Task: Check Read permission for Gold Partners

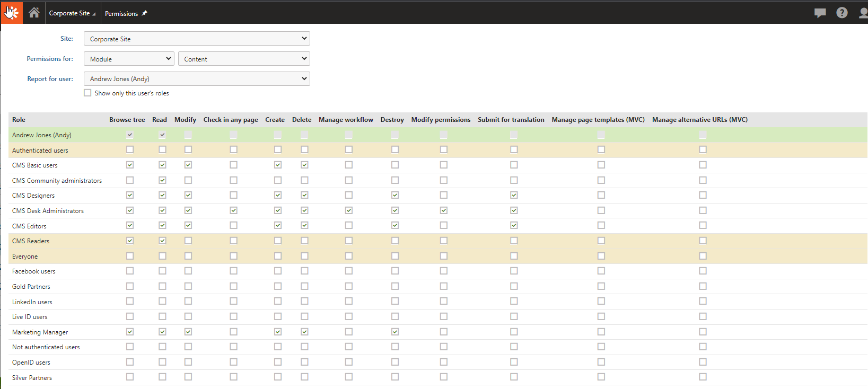Action: click(162, 286)
